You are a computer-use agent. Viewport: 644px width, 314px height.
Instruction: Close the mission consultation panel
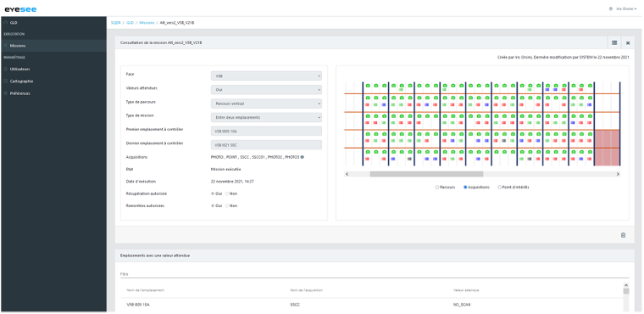[x=628, y=42]
